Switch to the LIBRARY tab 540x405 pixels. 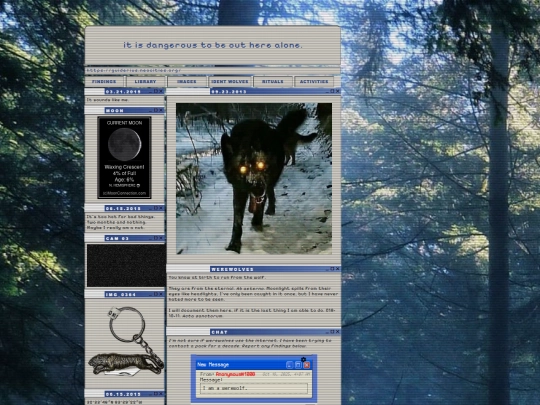point(145,82)
